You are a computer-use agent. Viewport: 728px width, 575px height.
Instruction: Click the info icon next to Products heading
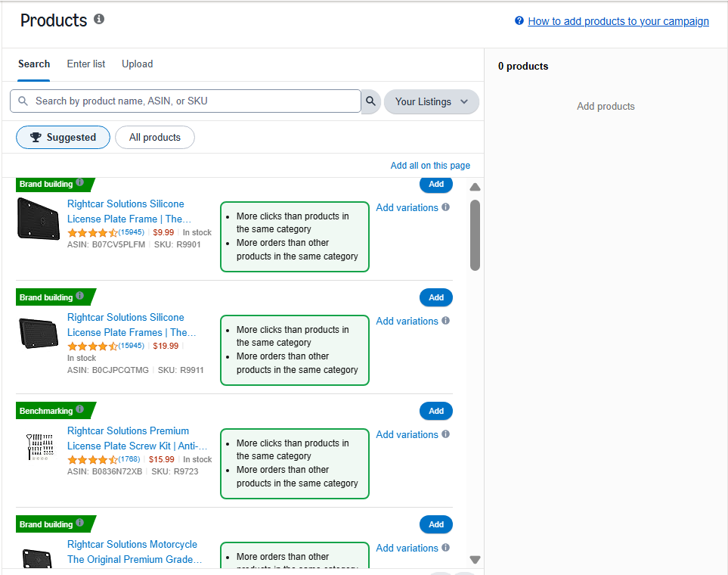tap(99, 19)
